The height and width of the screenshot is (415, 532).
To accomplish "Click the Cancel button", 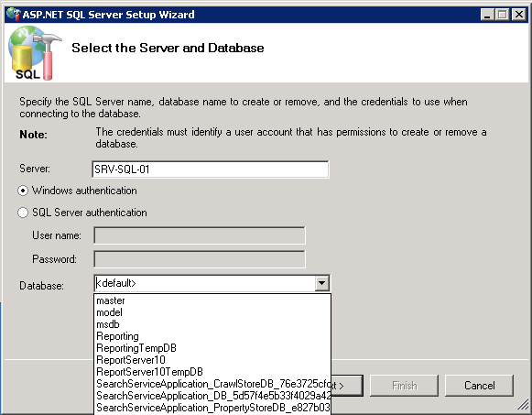I will tap(479, 386).
